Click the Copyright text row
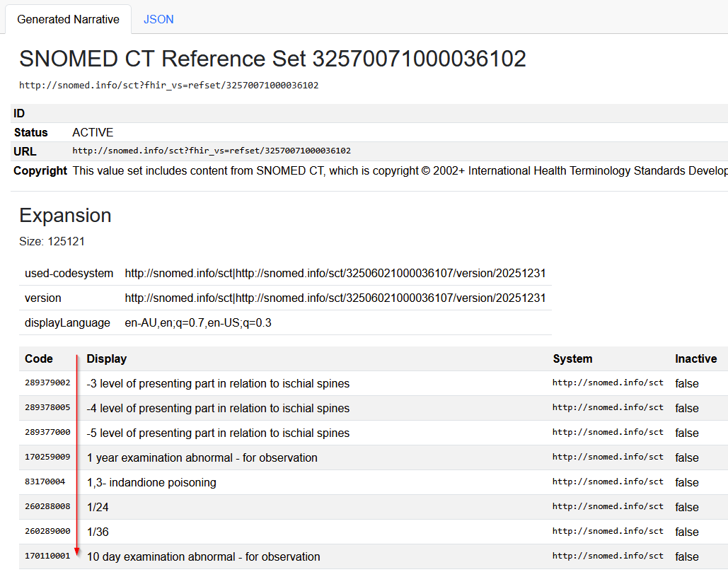Viewport: 728px width, 572px height. tap(369, 170)
